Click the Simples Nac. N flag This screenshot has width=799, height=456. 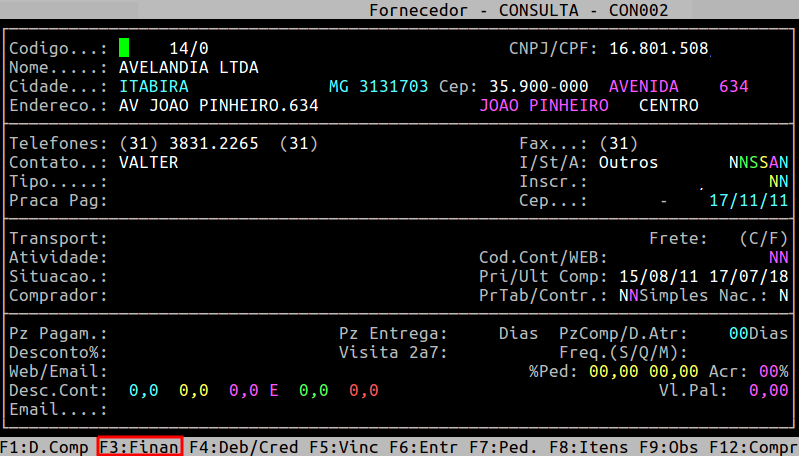[783, 295]
